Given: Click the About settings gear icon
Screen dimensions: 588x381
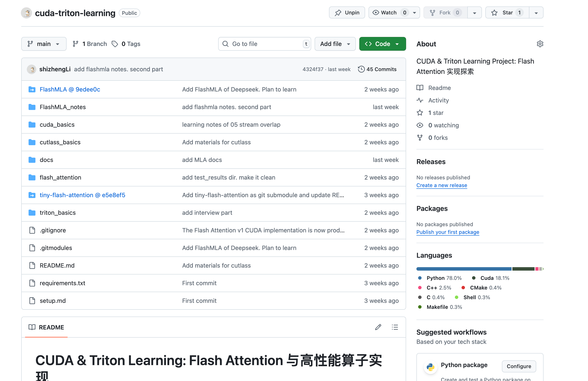Looking at the screenshot, I should pyautogui.click(x=540, y=44).
